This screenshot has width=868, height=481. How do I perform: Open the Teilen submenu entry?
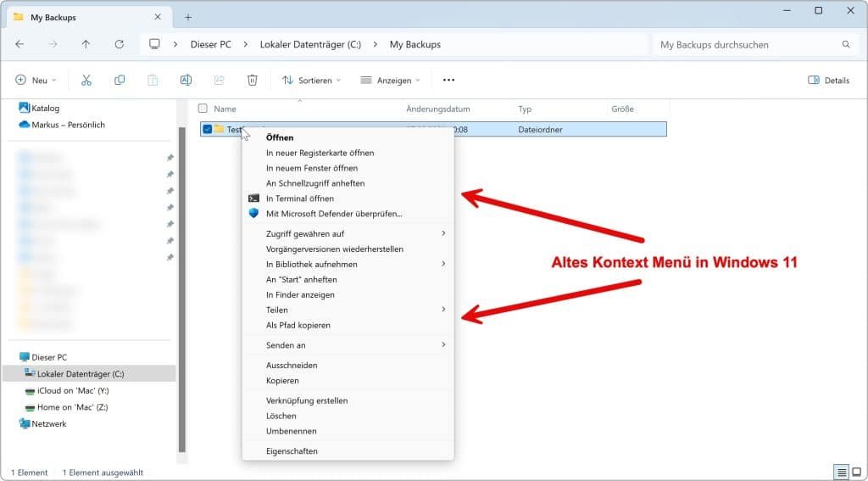click(348, 310)
